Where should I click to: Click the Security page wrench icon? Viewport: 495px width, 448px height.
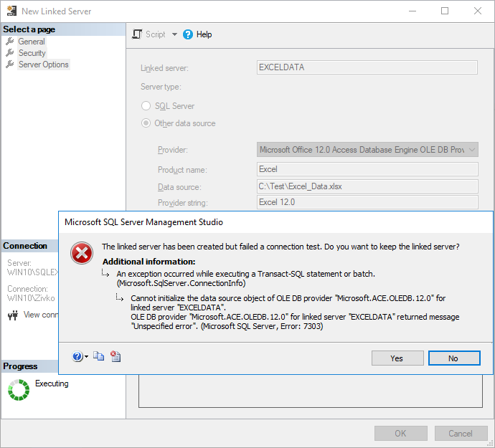(x=10, y=53)
